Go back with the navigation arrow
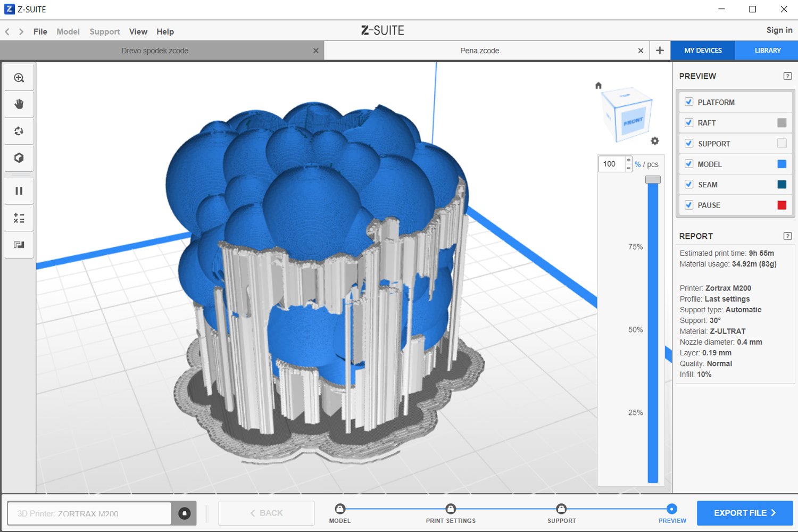This screenshot has width=798, height=532. click(7, 32)
